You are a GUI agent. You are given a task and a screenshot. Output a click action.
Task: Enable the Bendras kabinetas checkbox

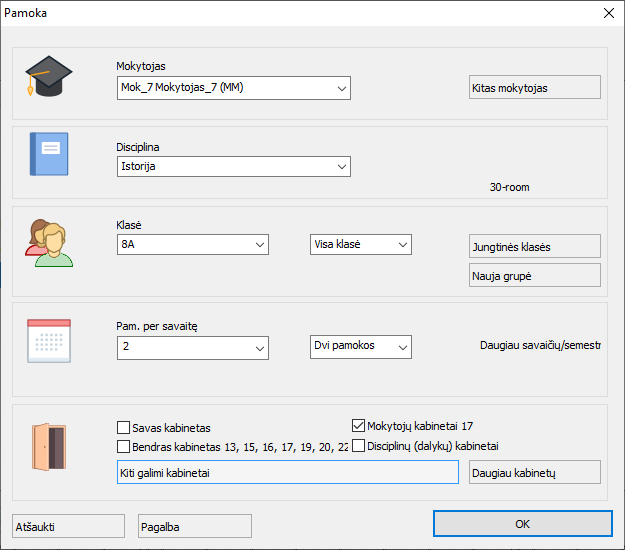[x=124, y=446]
